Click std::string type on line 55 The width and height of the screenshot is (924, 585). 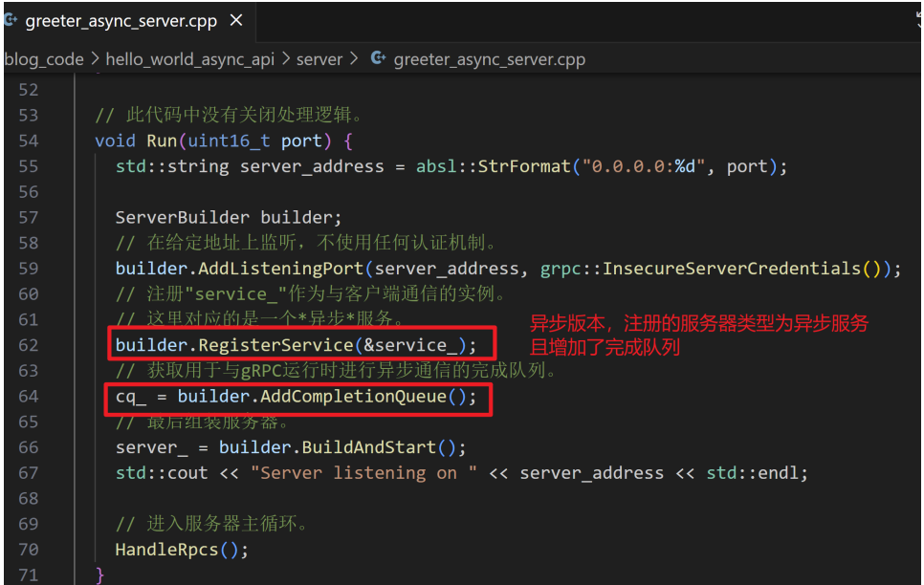click(172, 166)
